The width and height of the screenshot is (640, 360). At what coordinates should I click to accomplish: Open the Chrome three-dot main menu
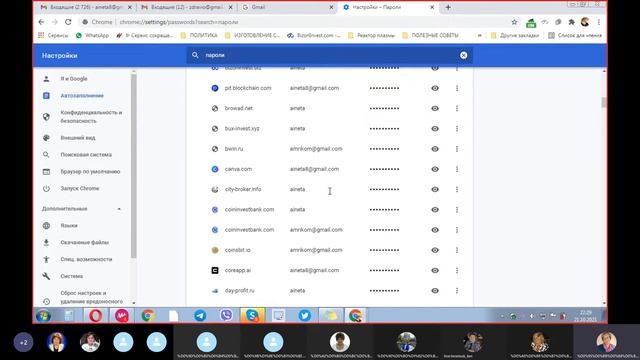599,22
